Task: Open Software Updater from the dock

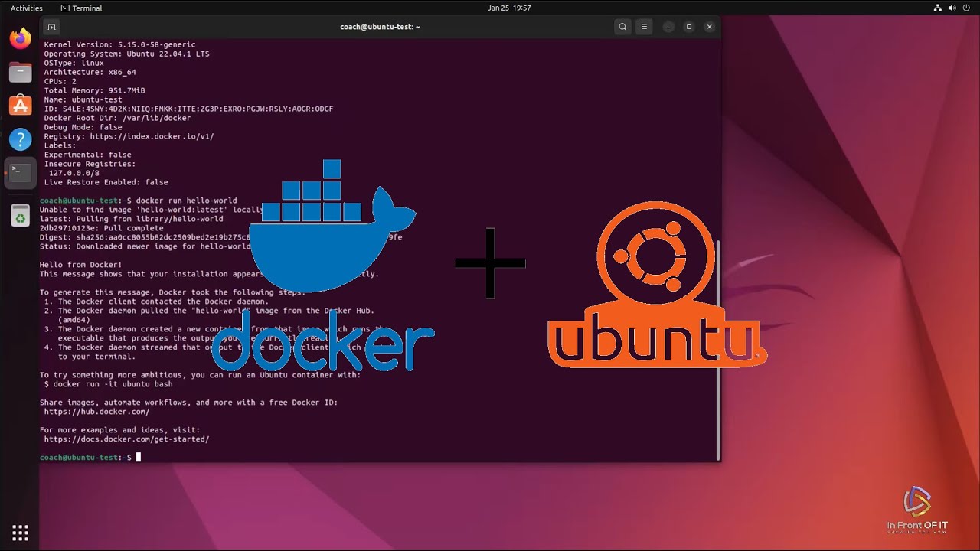Action: (x=20, y=215)
